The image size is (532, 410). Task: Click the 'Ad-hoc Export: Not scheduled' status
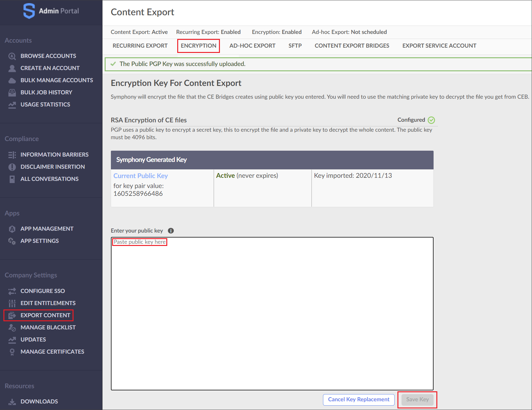349,32
